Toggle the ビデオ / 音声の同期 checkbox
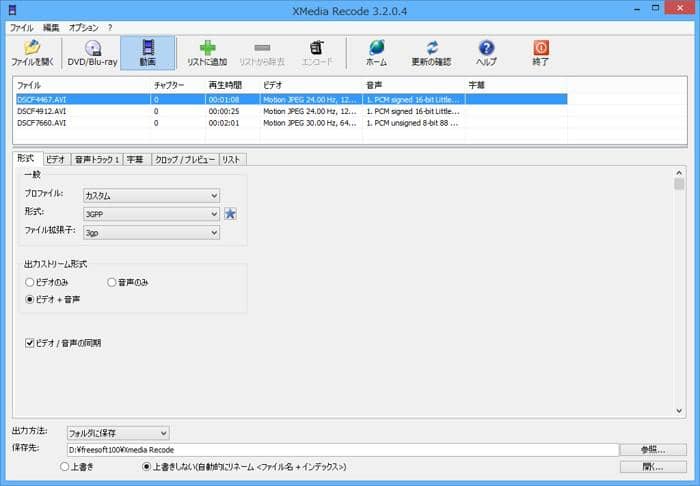 pyautogui.click(x=29, y=343)
